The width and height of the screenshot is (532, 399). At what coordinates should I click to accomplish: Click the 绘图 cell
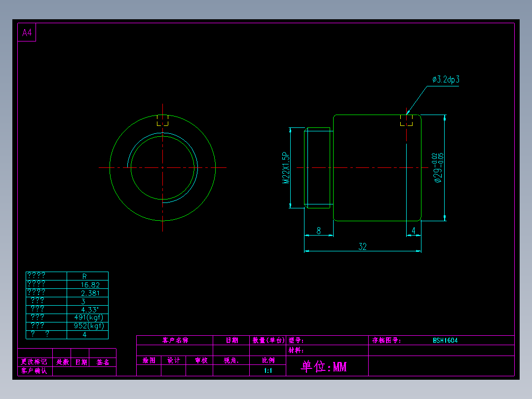click(x=149, y=360)
